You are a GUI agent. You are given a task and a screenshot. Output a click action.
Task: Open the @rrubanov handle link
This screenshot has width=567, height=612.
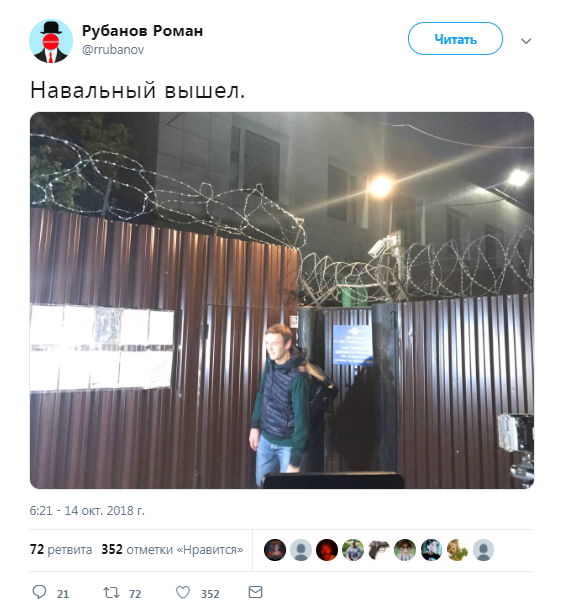pos(113,50)
